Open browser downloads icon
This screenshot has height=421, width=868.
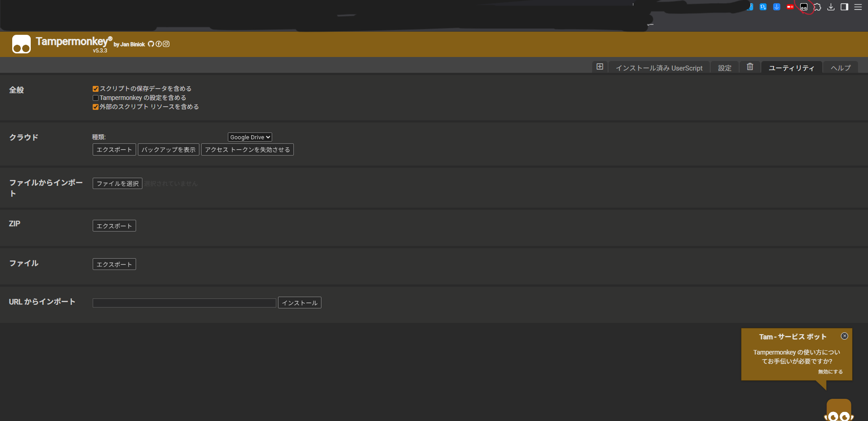point(831,7)
